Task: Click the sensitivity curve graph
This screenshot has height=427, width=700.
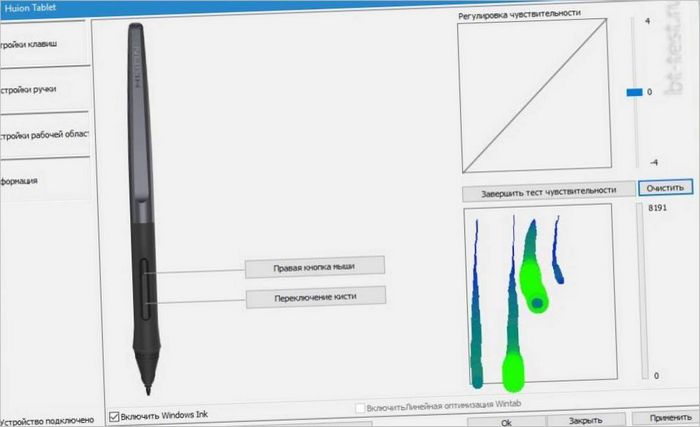Action: [x=535, y=95]
